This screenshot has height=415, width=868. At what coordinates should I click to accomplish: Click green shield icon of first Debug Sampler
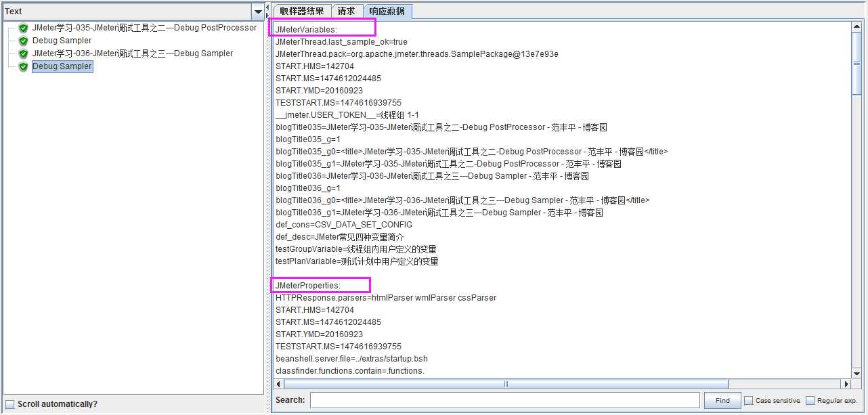[23, 41]
